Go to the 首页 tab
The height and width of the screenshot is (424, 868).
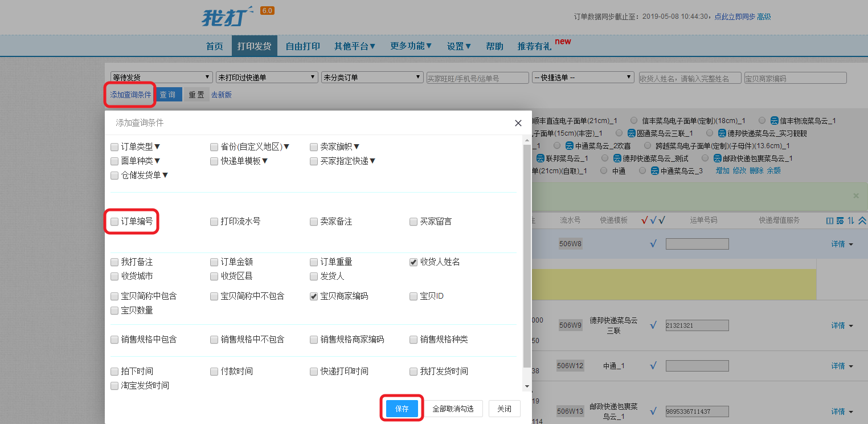pyautogui.click(x=215, y=46)
